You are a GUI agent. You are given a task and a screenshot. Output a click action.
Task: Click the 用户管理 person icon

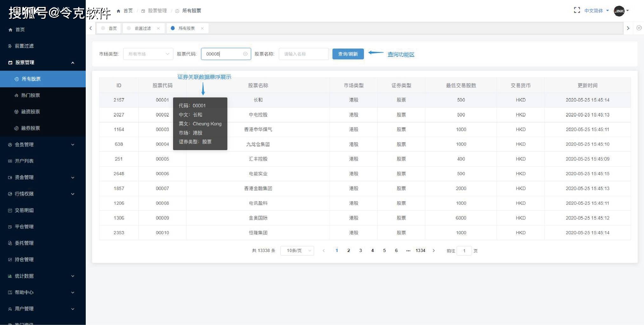pos(10,309)
